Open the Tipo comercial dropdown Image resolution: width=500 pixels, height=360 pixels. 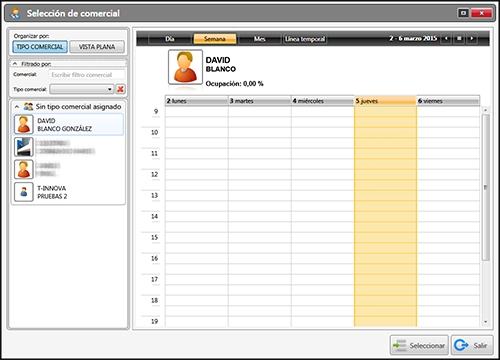point(82,89)
